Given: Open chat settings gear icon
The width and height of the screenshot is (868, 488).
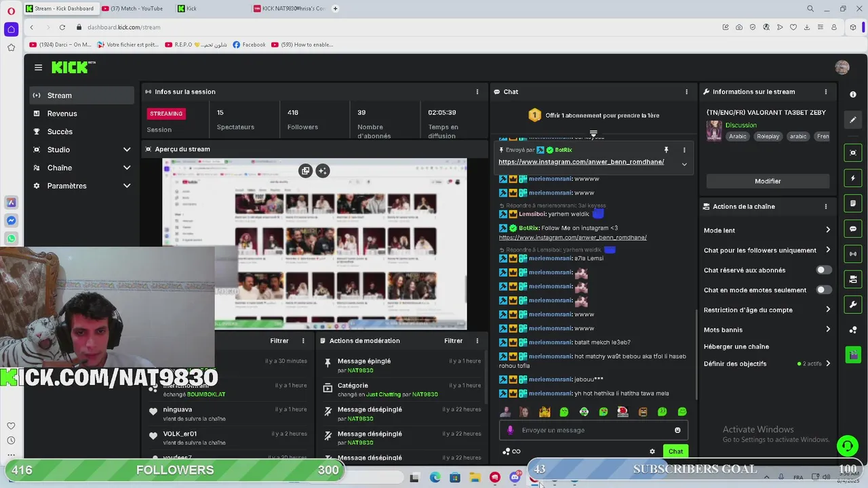Looking at the screenshot, I should pos(652,451).
